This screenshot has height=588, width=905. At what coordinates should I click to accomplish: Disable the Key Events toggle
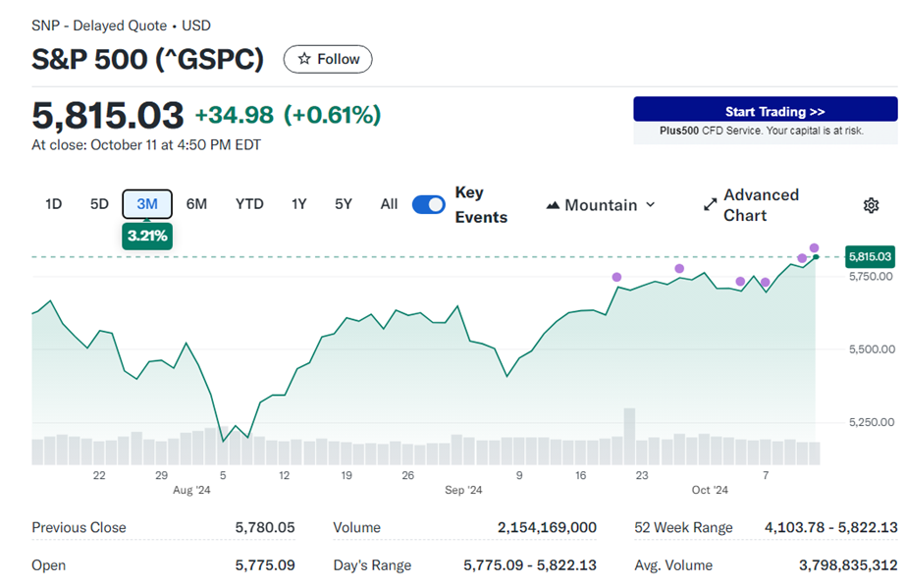[x=428, y=204]
